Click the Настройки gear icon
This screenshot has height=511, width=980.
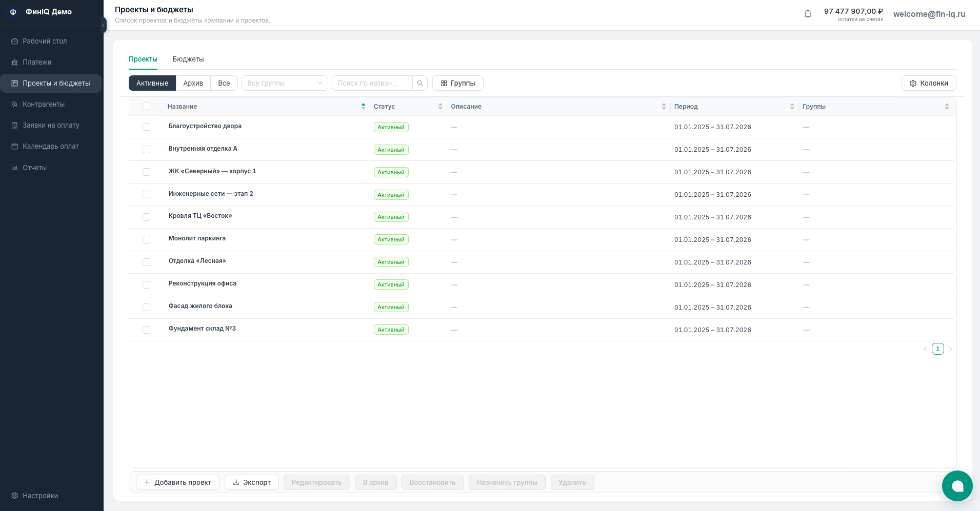(15, 496)
